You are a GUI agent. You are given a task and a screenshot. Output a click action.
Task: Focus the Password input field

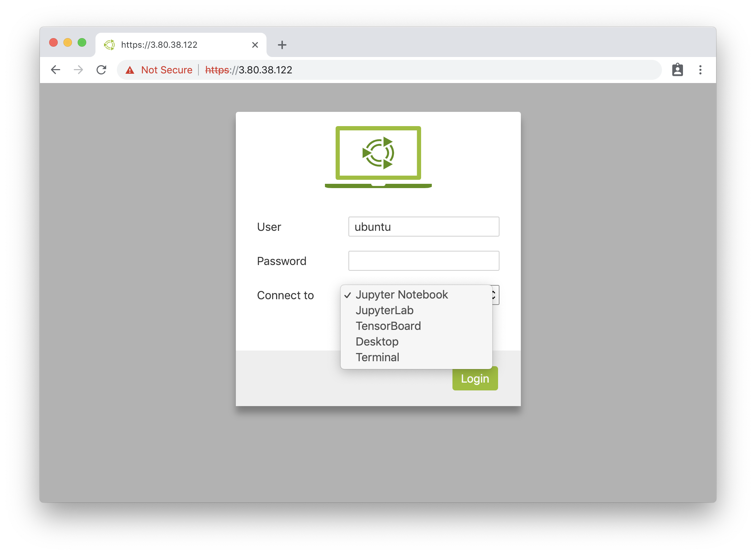424,261
